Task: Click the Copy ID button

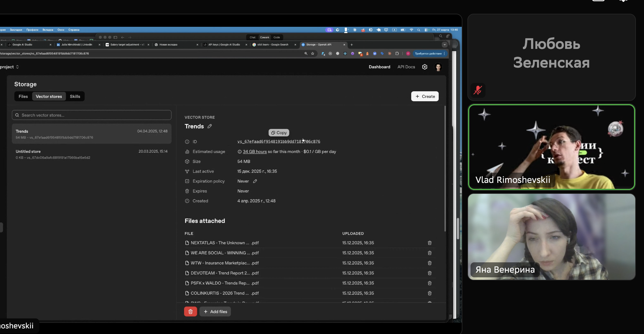Action: [x=279, y=133]
